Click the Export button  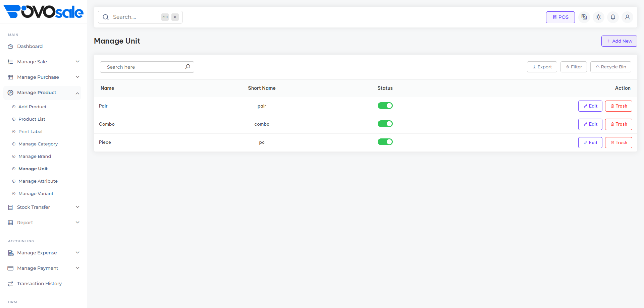[542, 67]
